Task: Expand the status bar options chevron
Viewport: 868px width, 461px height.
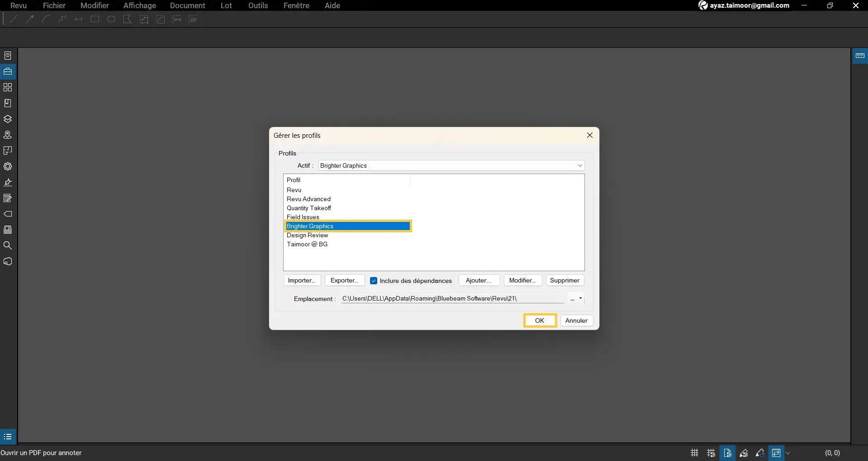Action: point(788,453)
